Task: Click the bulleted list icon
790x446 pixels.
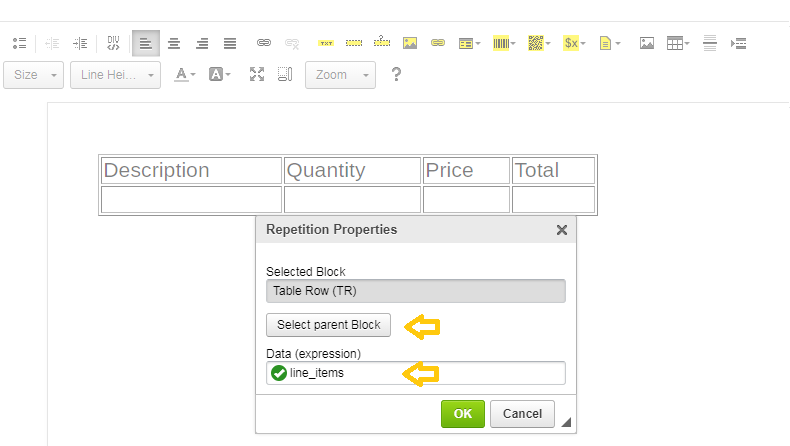Action: pos(19,43)
